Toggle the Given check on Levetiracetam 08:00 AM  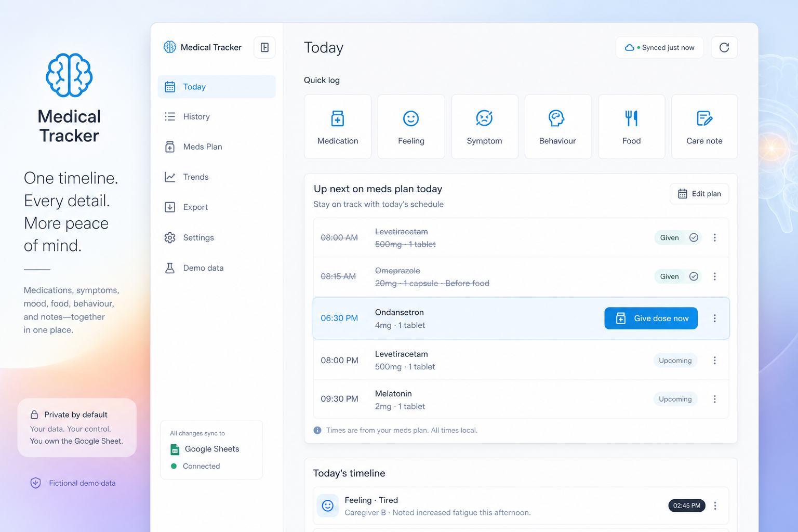(x=694, y=237)
